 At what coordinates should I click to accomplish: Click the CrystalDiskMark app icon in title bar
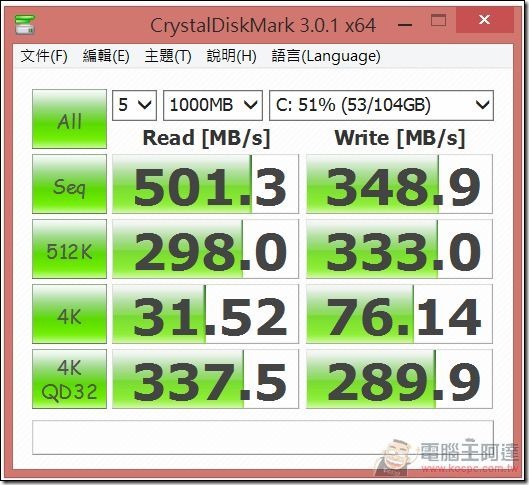click(x=25, y=24)
